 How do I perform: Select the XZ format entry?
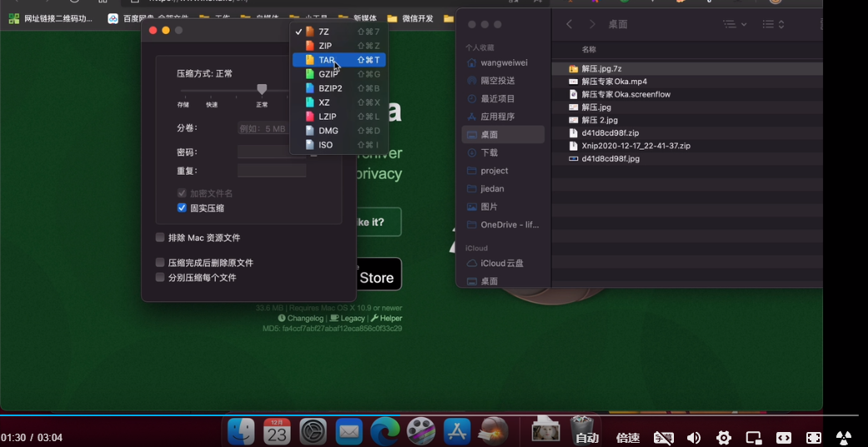pos(339,102)
